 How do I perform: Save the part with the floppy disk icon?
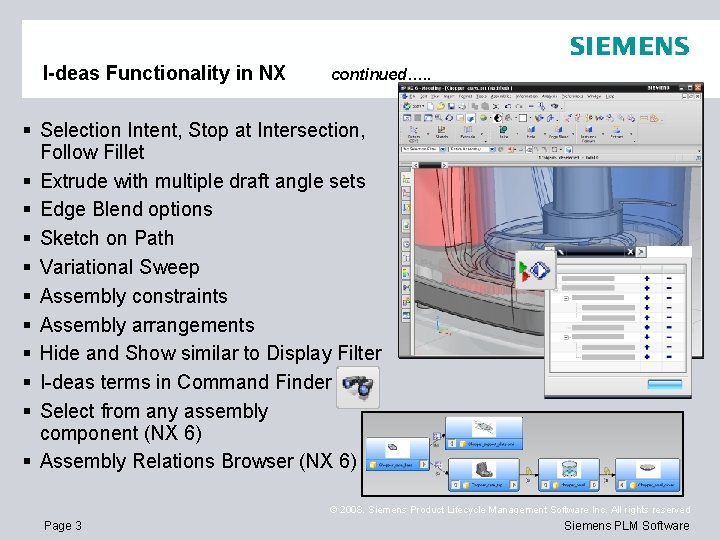tap(451, 106)
